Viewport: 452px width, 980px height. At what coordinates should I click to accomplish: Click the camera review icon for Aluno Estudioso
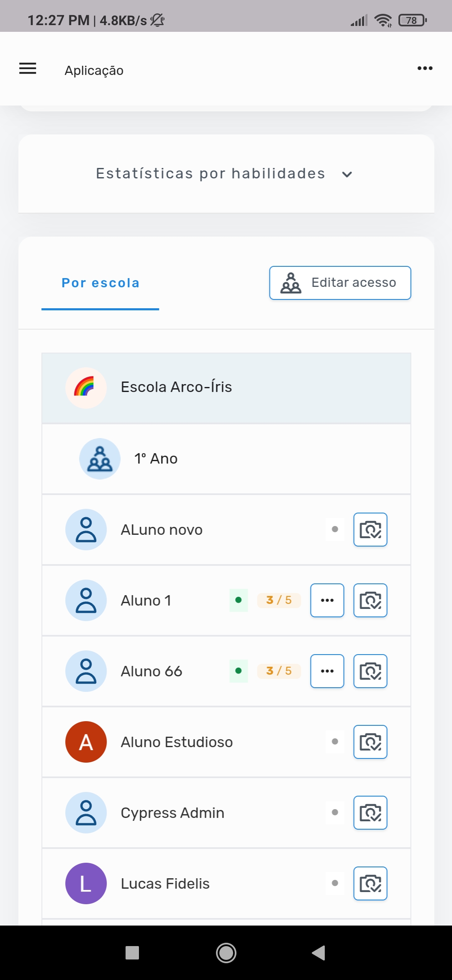click(370, 742)
